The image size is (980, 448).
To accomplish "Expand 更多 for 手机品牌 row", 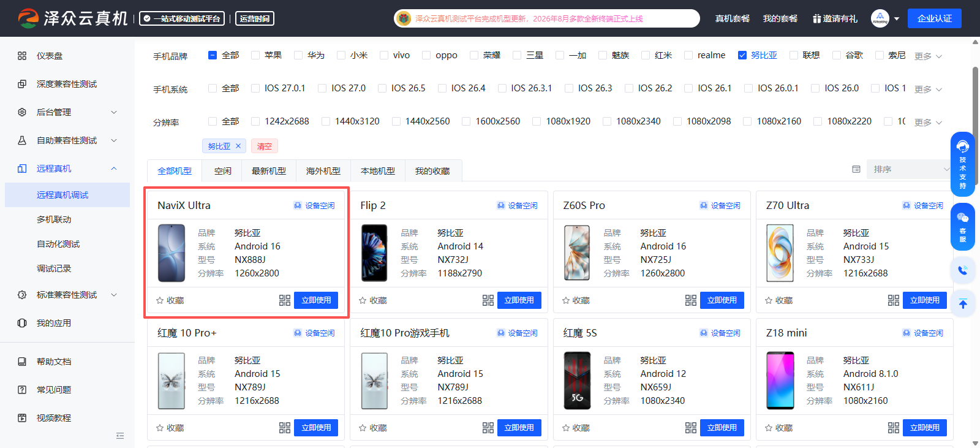I will [928, 56].
